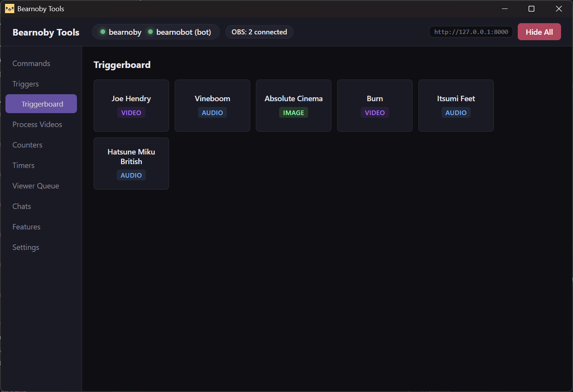This screenshot has height=392, width=573.
Task: Click the AUDIO badge on Itsumi Feet
Action: click(x=456, y=113)
